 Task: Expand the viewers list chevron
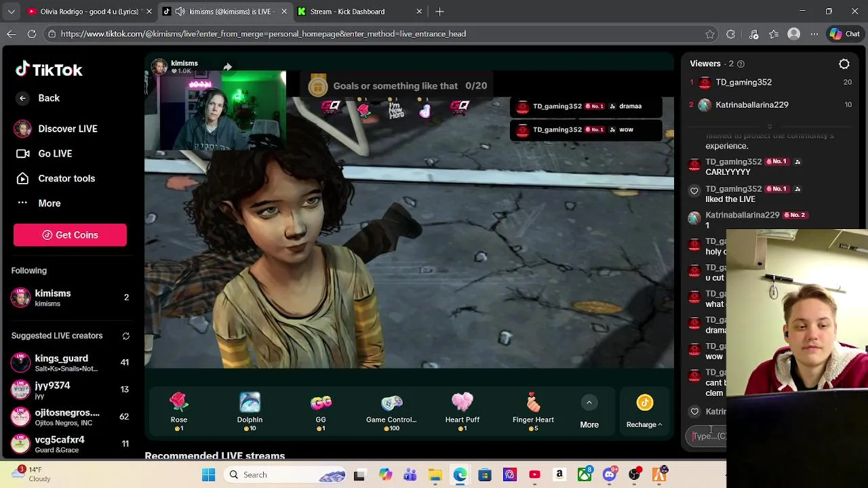769,126
